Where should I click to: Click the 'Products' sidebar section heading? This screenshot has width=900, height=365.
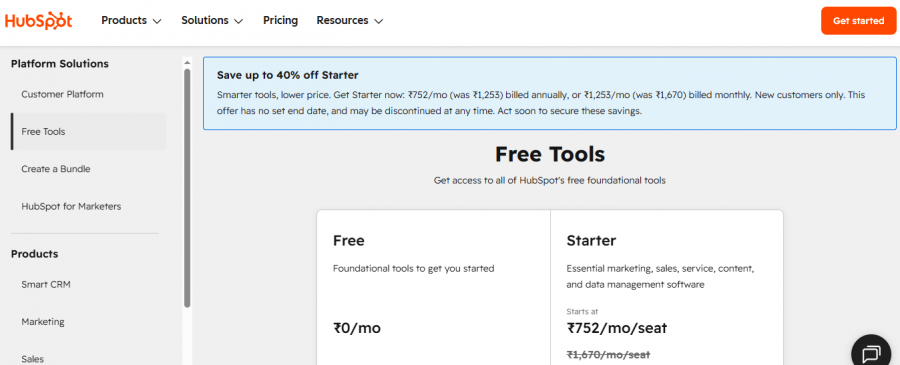[x=34, y=254]
